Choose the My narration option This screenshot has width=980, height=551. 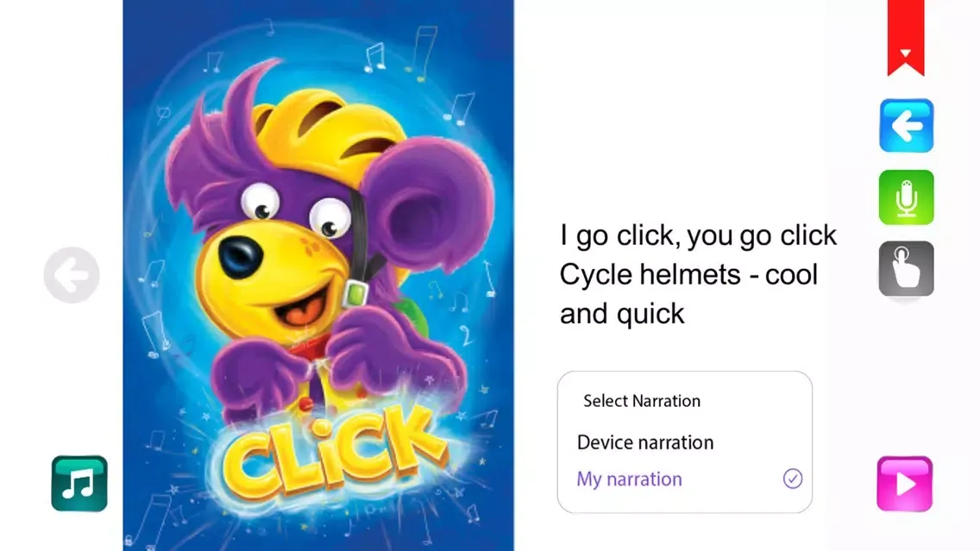[x=630, y=479]
